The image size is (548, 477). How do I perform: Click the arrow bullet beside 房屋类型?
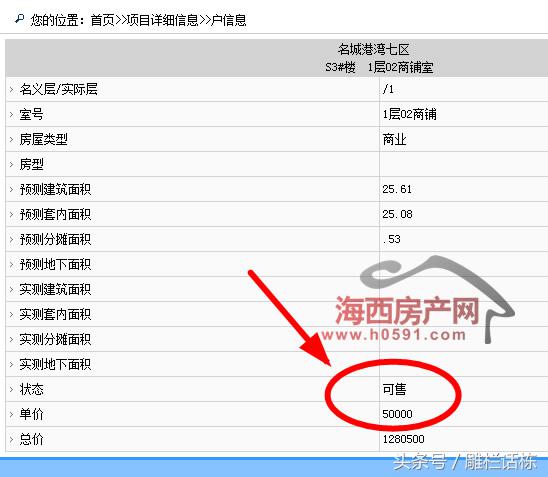coord(12,139)
